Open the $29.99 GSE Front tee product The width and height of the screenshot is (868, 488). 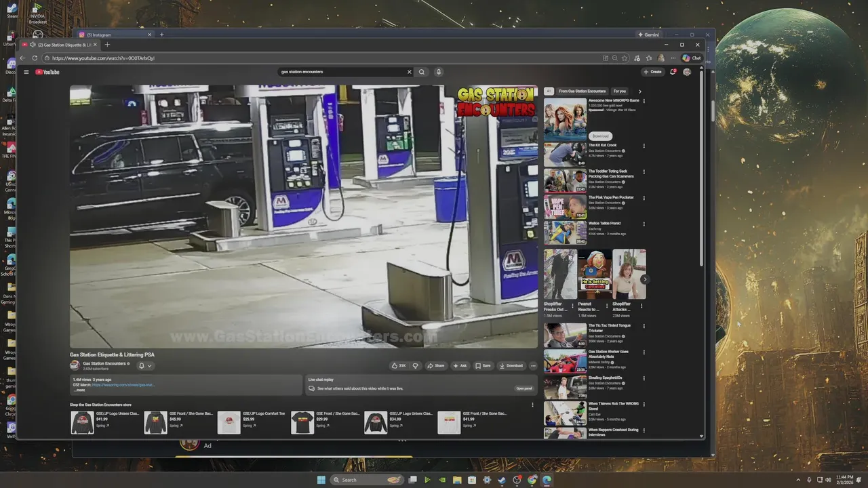325,422
